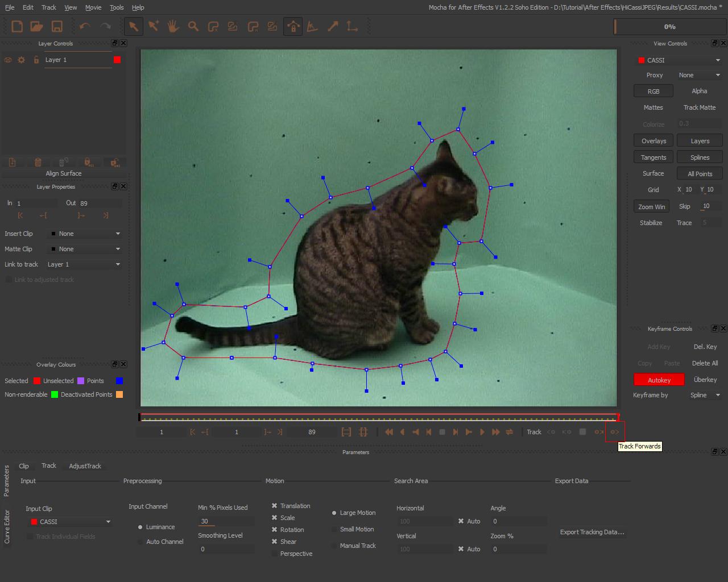Toggle the Horizontal Auto checkbox

click(461, 521)
